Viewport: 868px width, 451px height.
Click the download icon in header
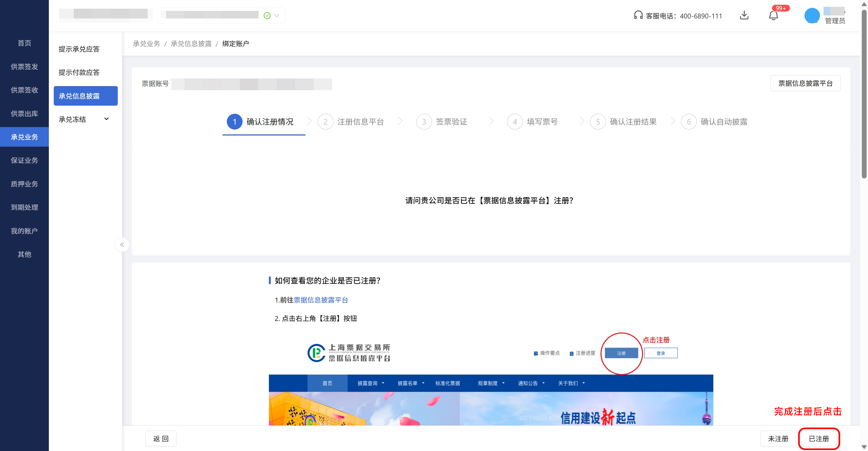[x=744, y=15]
